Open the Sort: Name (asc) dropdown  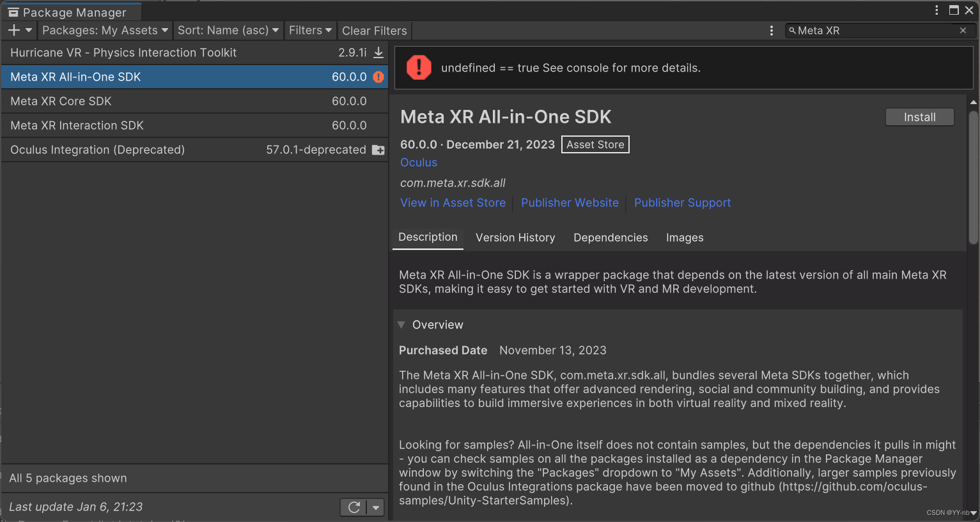coord(228,30)
